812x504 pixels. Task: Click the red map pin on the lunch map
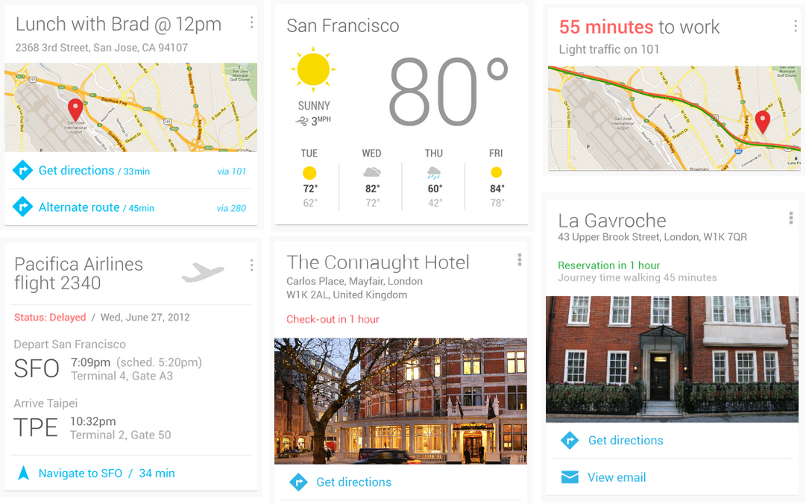[x=75, y=110]
